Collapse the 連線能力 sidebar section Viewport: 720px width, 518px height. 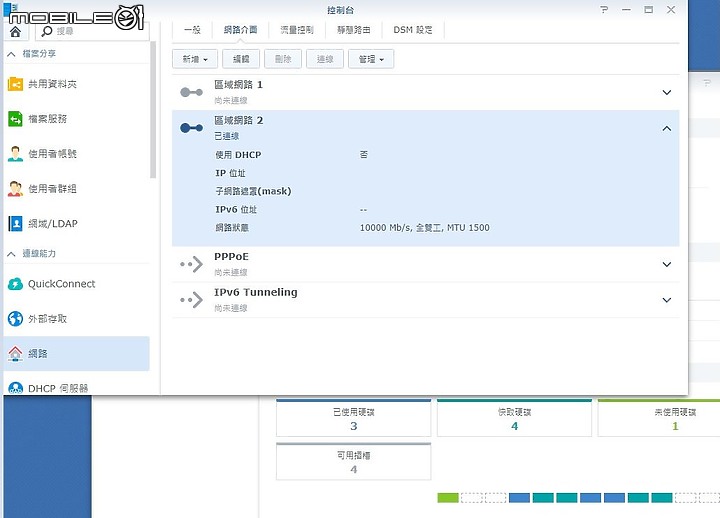(x=11, y=253)
